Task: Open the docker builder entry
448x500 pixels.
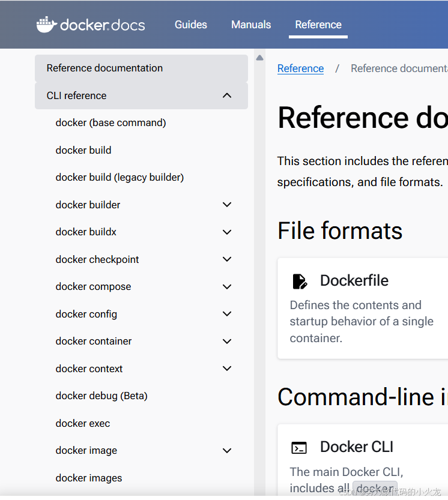Action: (x=88, y=205)
